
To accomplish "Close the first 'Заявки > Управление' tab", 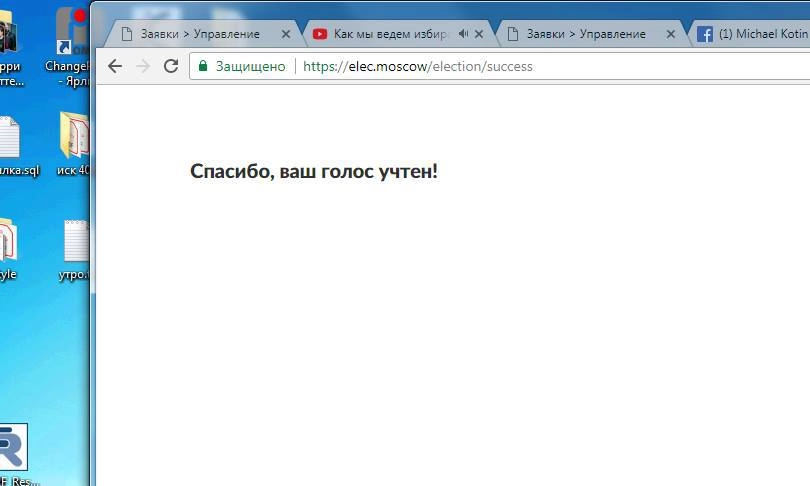I will coord(286,34).
